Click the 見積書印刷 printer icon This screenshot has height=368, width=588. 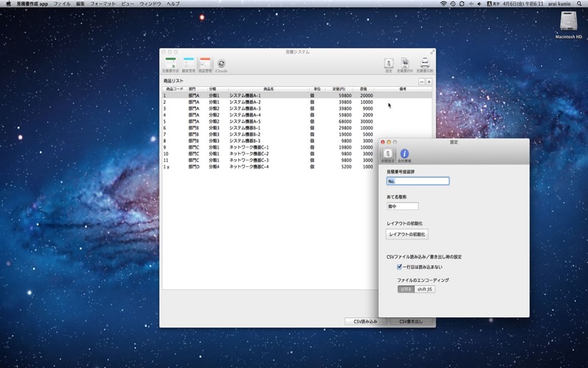[x=425, y=65]
